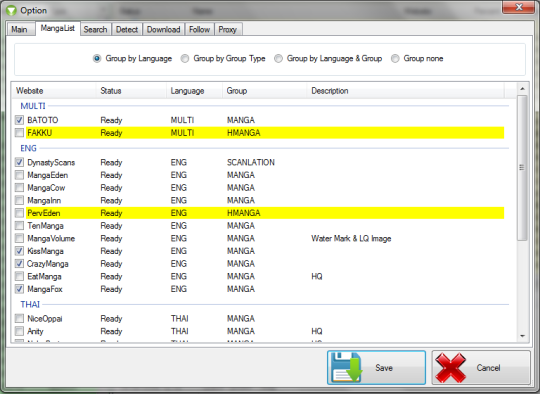
Task: Sort by the Status column header
Action: tap(132, 91)
